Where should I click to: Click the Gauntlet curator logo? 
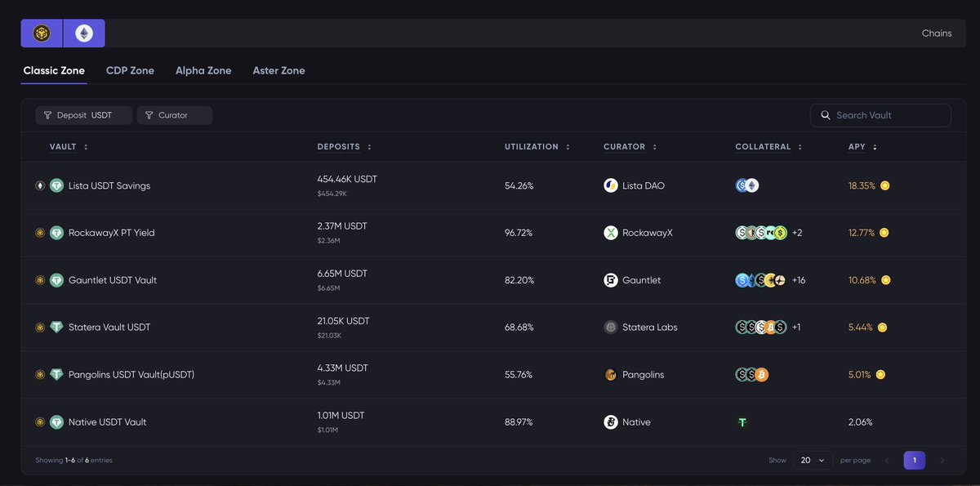coord(611,280)
